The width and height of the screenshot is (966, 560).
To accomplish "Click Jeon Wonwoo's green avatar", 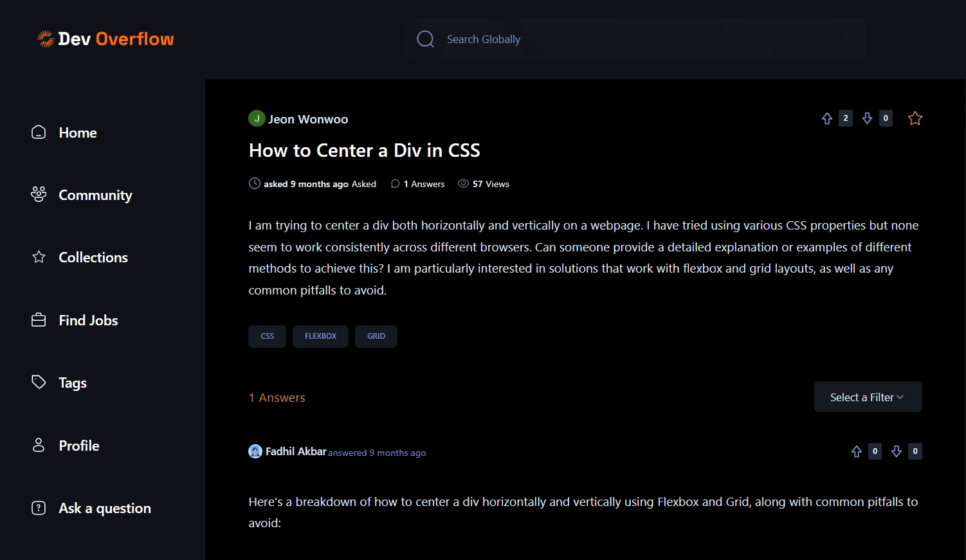I will [x=257, y=118].
